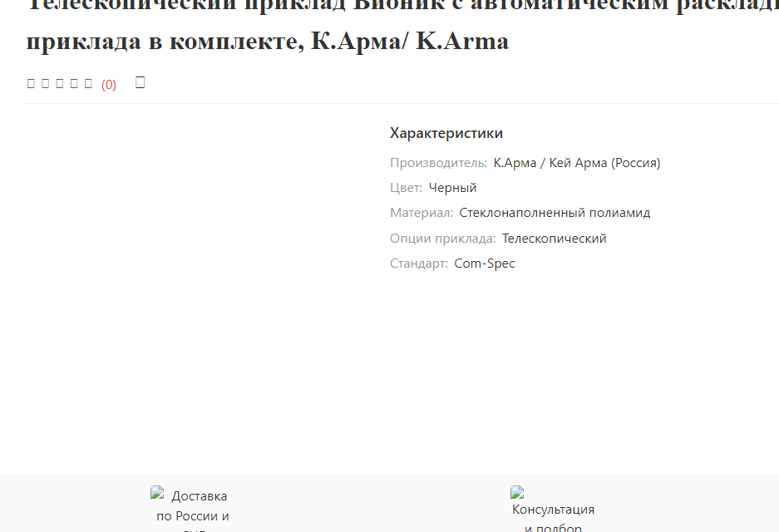Click the fourth rating star
The image size is (779, 532).
pos(74,83)
